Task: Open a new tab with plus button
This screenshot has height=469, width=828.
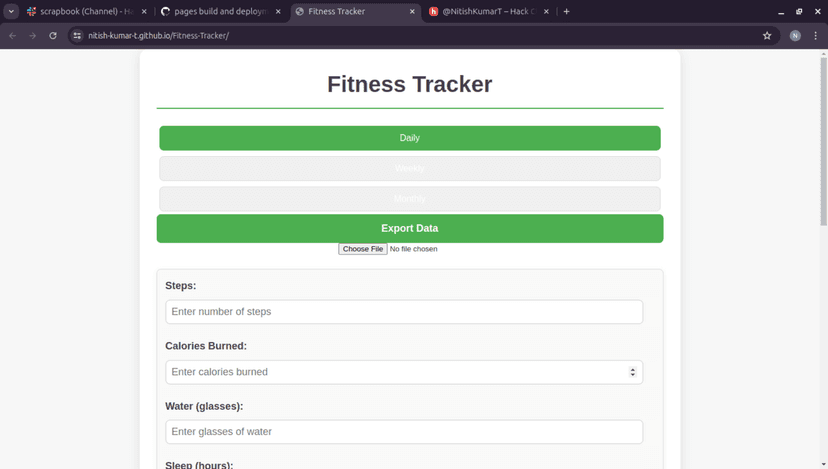Action: [566, 11]
